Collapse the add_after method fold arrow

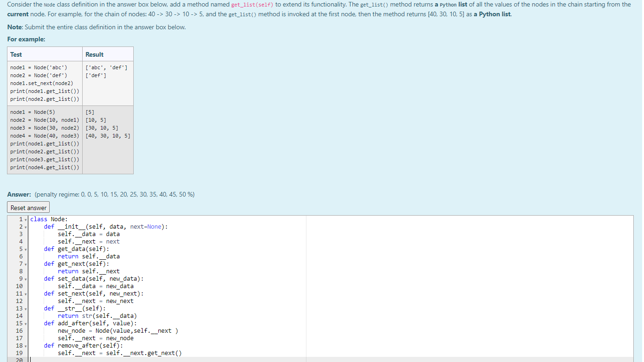tap(26, 323)
